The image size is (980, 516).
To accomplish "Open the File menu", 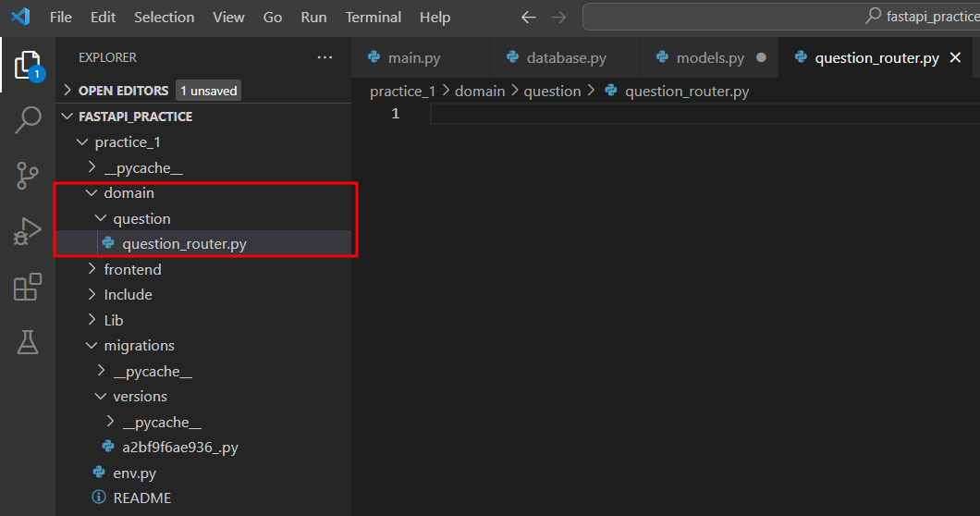I will (x=61, y=17).
